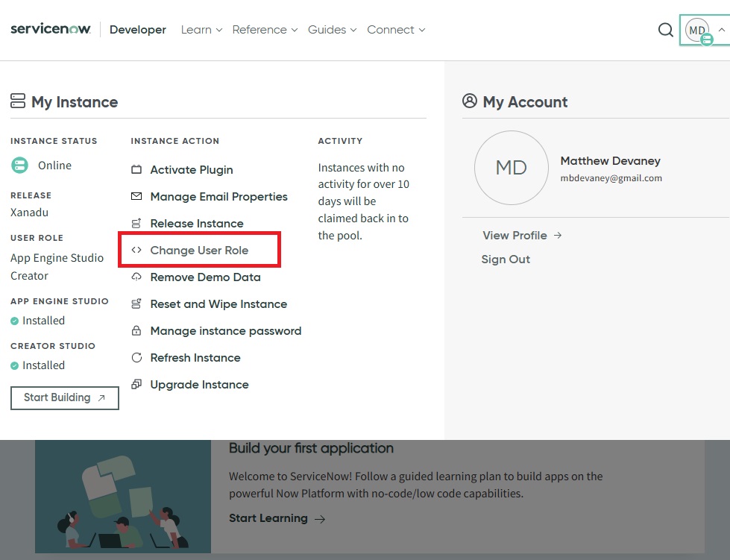Click the My Account person icon
The width and height of the screenshot is (730, 560).
(470, 101)
